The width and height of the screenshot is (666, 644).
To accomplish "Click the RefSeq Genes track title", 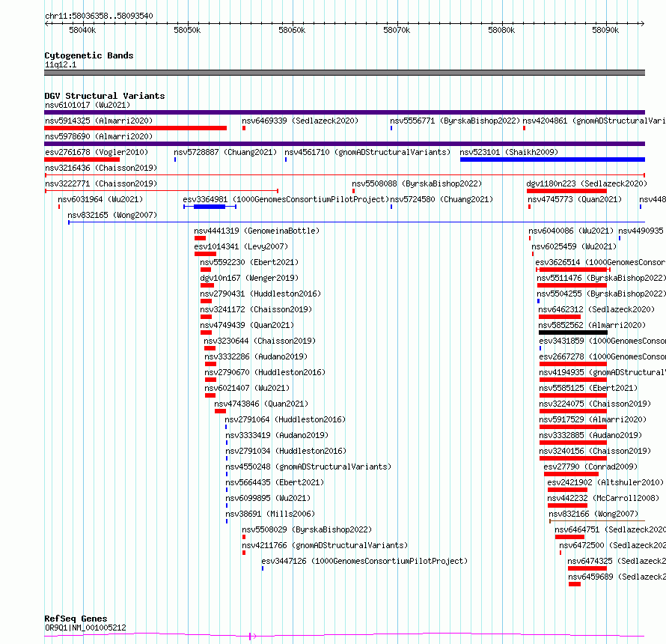I will click(76, 619).
